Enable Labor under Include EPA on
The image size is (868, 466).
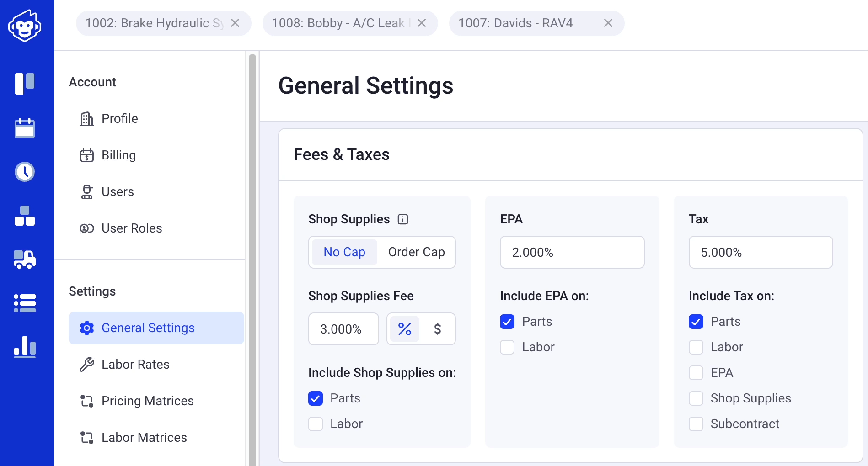507,347
